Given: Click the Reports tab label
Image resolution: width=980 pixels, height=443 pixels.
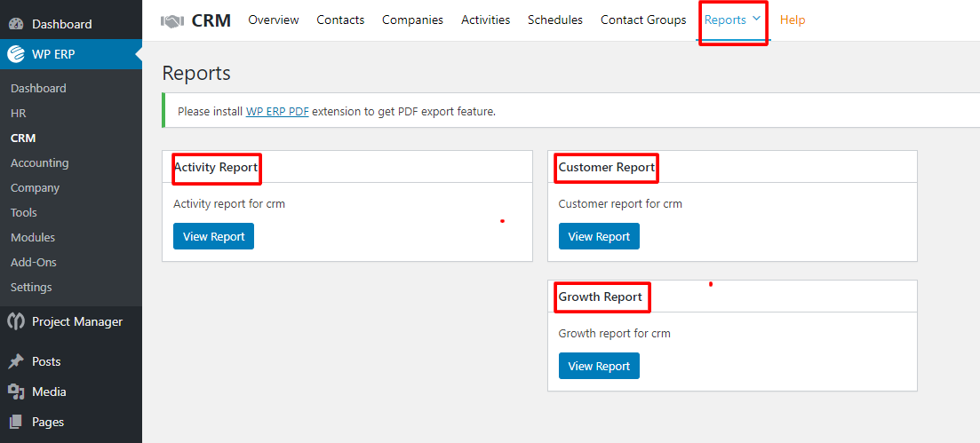Looking at the screenshot, I should click(725, 20).
